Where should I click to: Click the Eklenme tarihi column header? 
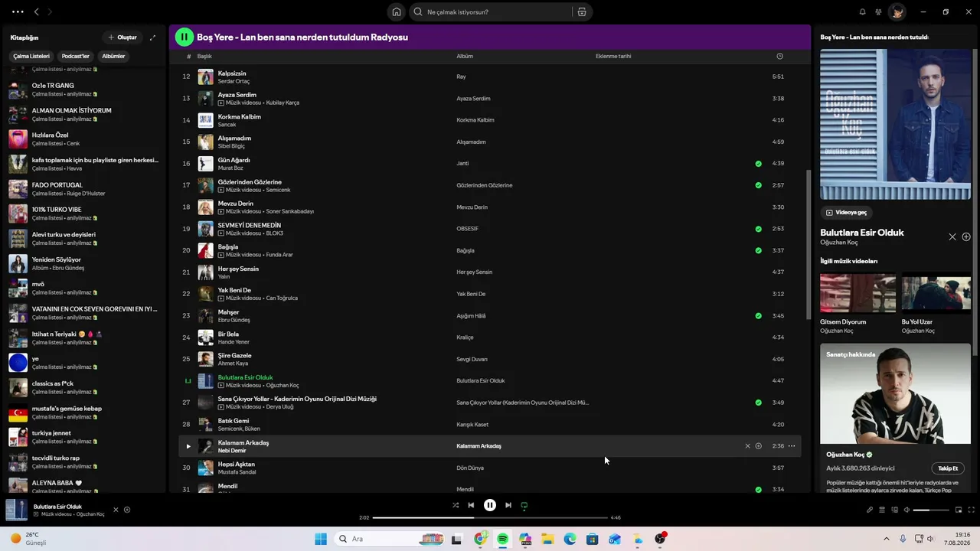coord(613,56)
